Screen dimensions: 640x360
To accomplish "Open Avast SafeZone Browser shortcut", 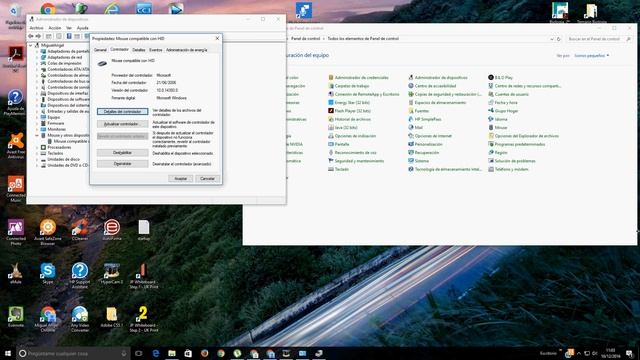I will [x=48, y=232].
